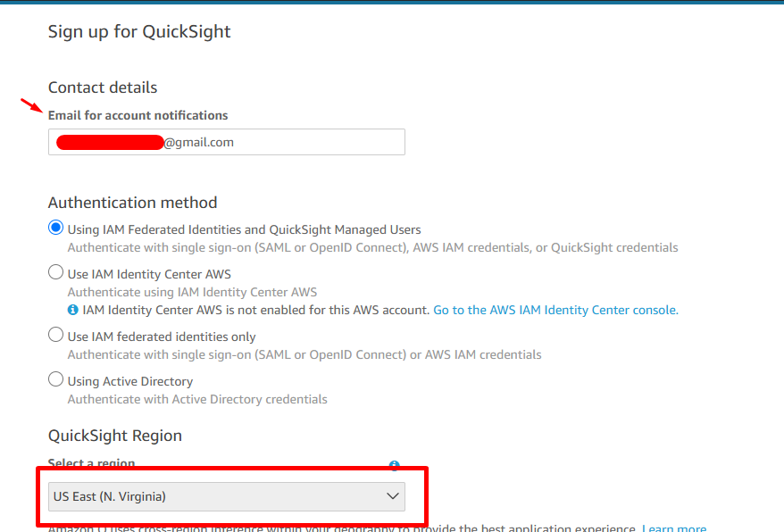Choose the Use IAM Identity Center AWS option
The image size is (784, 532).
(56, 273)
